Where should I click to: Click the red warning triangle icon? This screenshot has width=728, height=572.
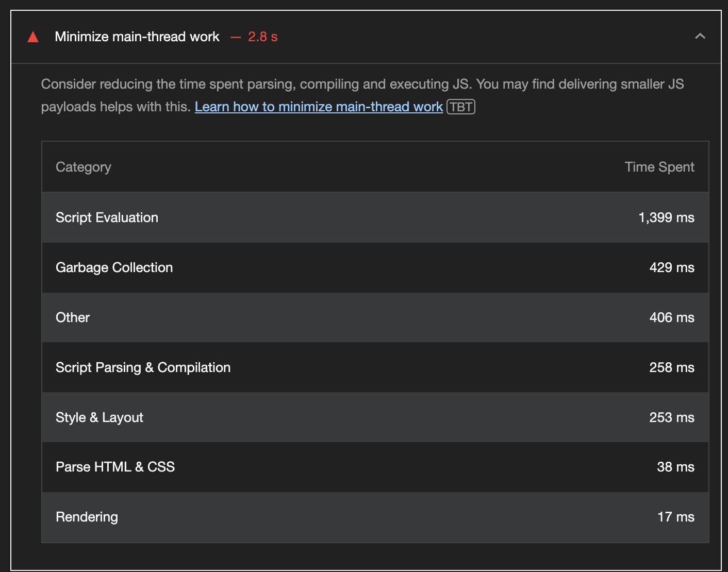tap(33, 37)
